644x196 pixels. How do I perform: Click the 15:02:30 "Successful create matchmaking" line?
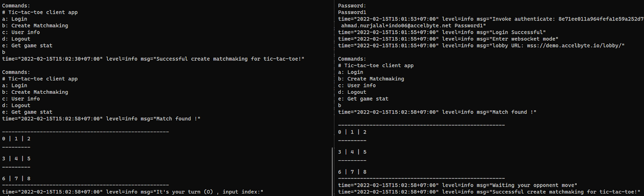pos(153,59)
